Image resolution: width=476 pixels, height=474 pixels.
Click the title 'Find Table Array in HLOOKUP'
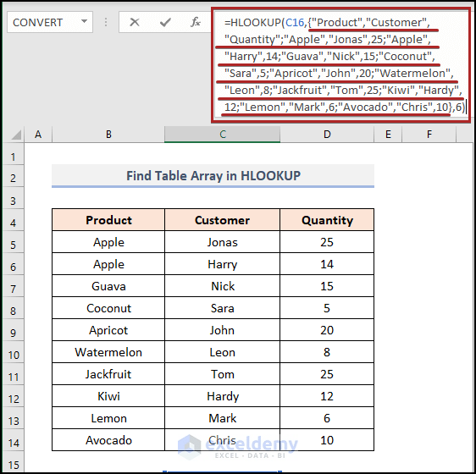point(213,176)
